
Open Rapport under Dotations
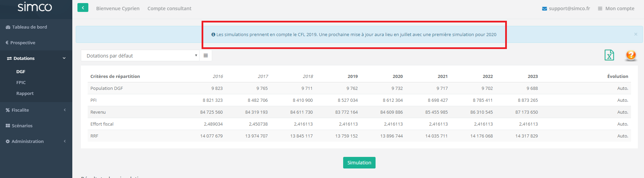25,93
